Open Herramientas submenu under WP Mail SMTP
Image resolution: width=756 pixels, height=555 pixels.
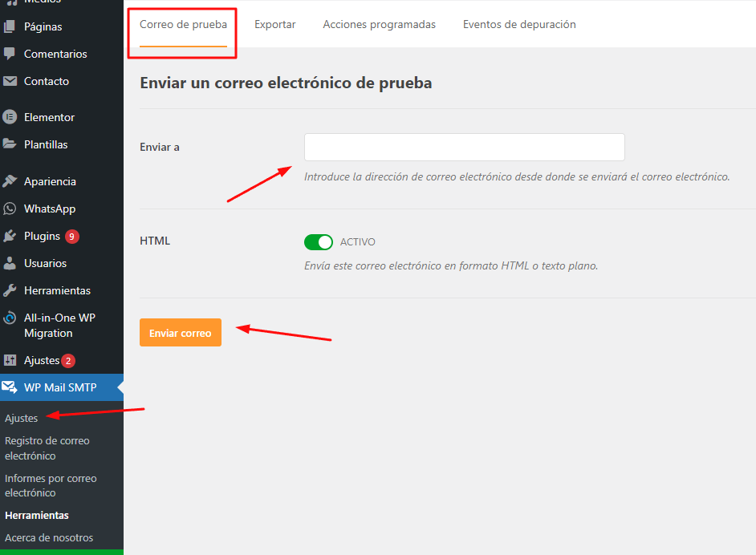(37, 516)
